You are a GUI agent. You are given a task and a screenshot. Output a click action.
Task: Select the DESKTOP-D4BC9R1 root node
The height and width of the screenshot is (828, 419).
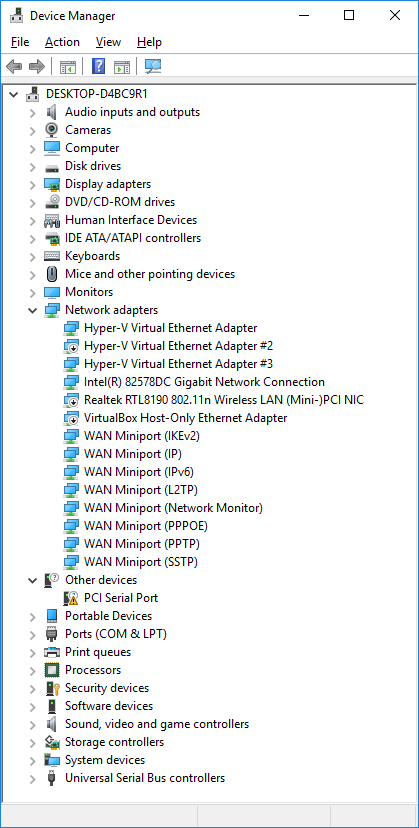pyautogui.click(x=97, y=94)
